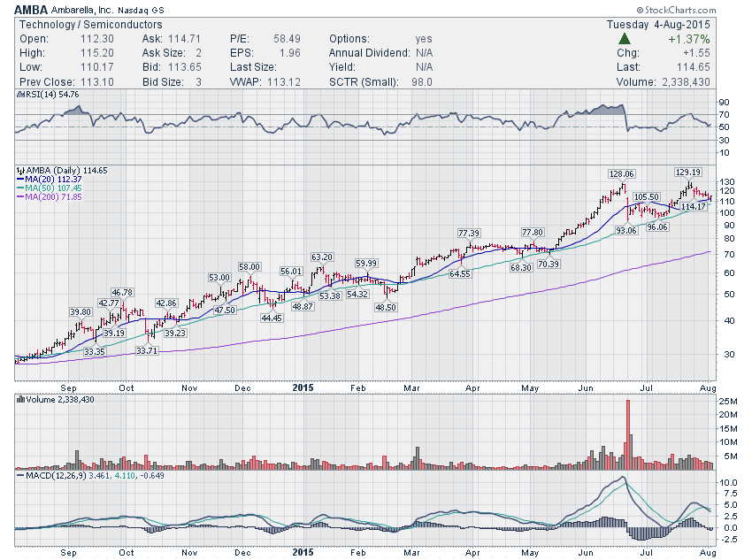The image size is (752, 560).
Task: Click the RSI(14) value 54.76
Action: point(69,95)
